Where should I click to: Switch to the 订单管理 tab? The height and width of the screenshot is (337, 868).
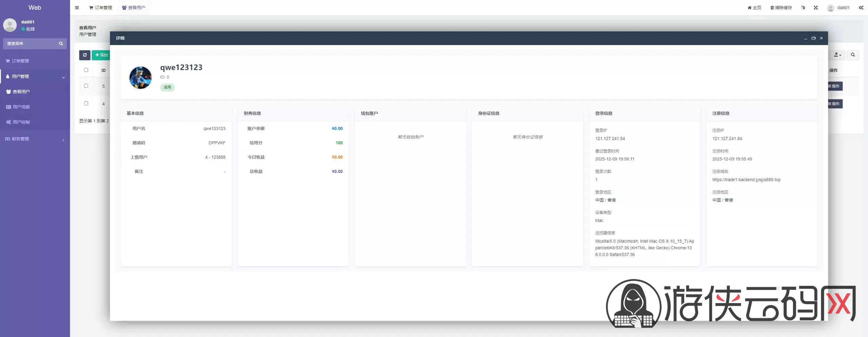tap(100, 7)
